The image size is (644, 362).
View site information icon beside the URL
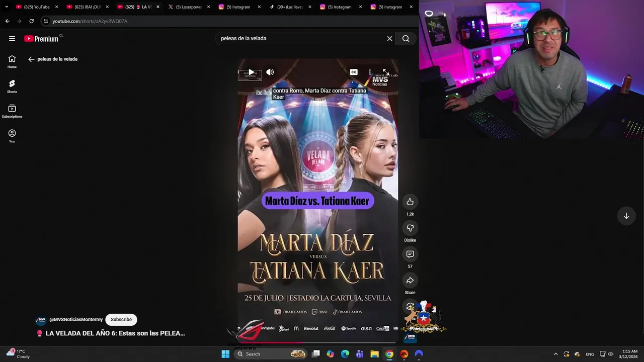(x=46, y=21)
